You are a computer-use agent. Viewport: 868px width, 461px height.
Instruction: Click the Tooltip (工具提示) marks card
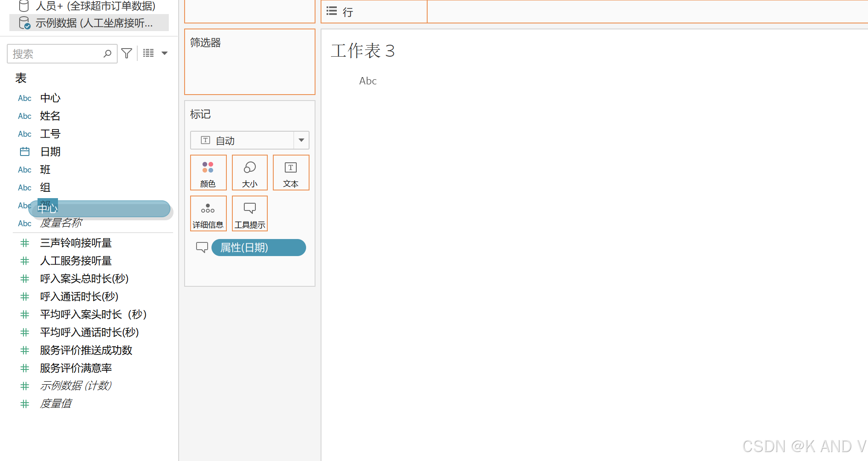249,213
